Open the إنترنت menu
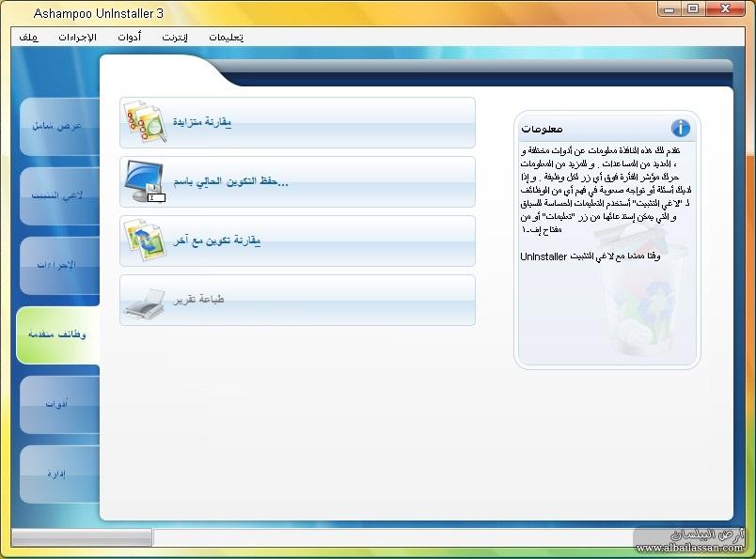756x559 pixels. pos(175,37)
